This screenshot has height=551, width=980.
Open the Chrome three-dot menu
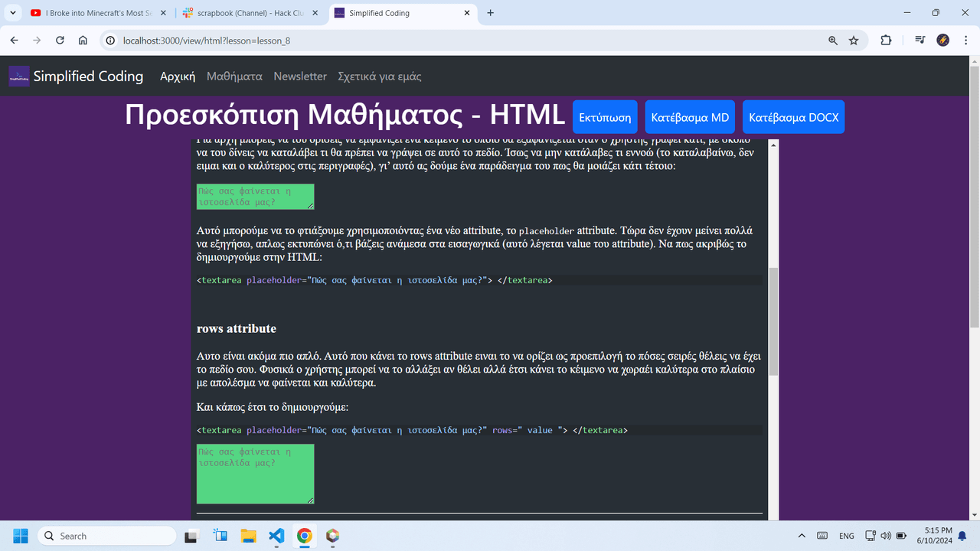pyautogui.click(x=963, y=41)
